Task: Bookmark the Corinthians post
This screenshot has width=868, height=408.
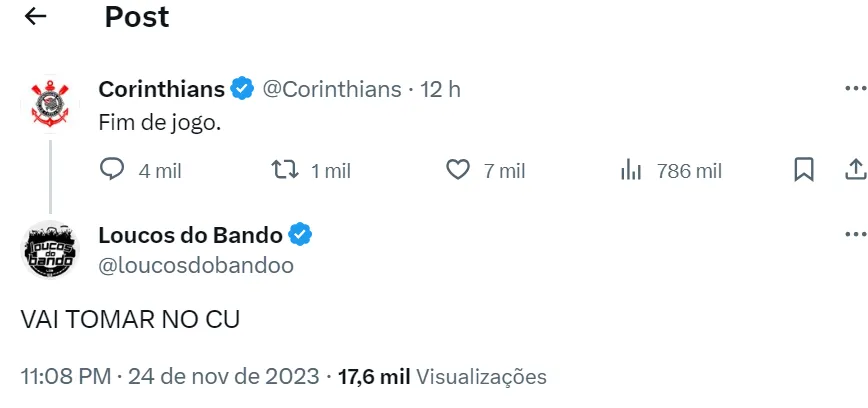Action: [803, 170]
